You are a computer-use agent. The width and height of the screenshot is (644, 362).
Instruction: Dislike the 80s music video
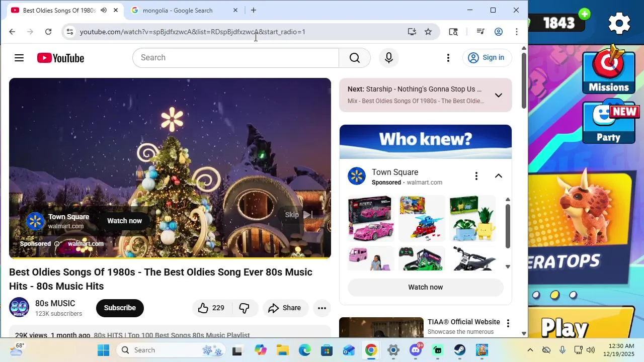pos(244,308)
